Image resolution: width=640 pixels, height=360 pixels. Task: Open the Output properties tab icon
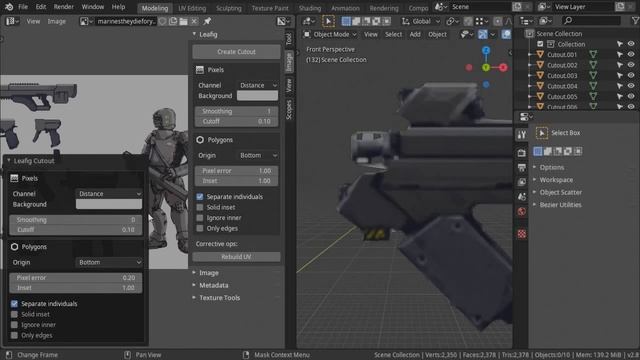coord(522,168)
